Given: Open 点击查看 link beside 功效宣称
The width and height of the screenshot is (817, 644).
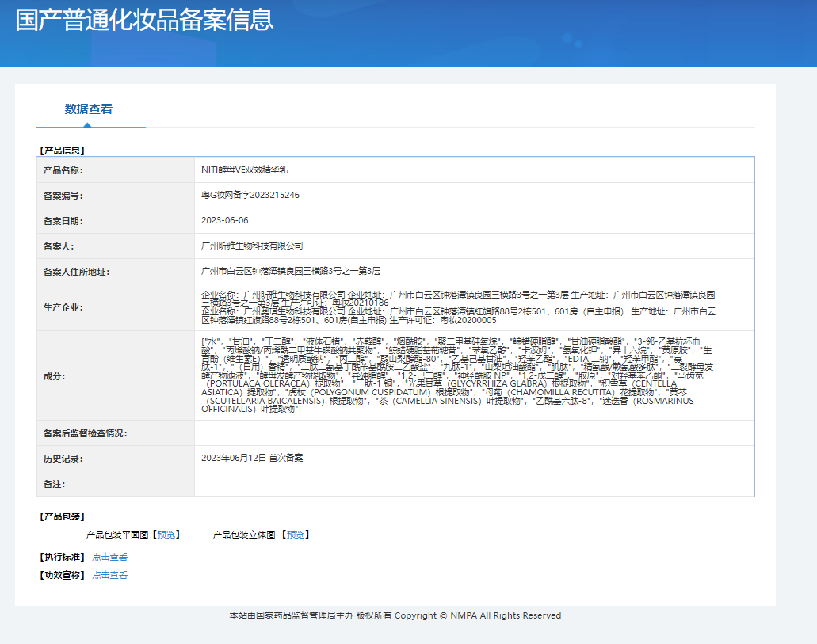Looking at the screenshot, I should [109, 575].
